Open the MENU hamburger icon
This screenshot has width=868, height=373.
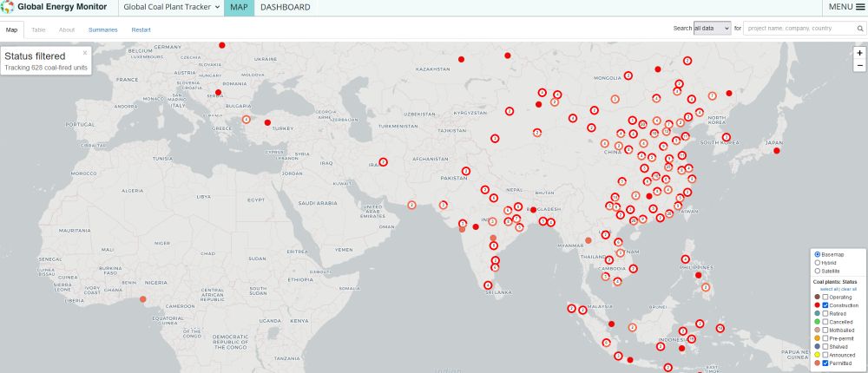tap(859, 7)
